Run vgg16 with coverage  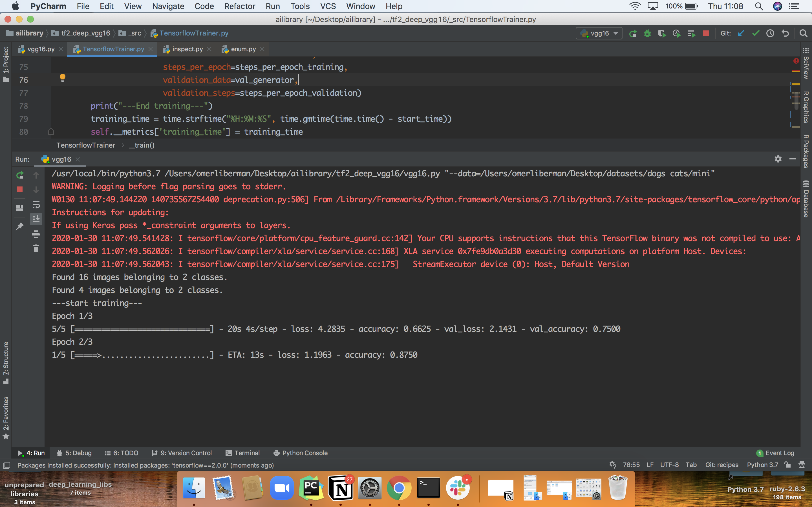coord(662,33)
